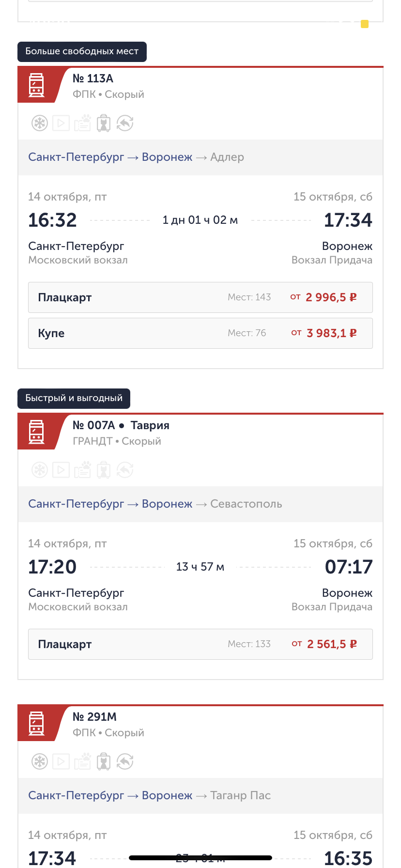Image resolution: width=401 pixels, height=868 pixels.
Task: Click refund arrows icon on train 291М
Action: [x=125, y=761]
